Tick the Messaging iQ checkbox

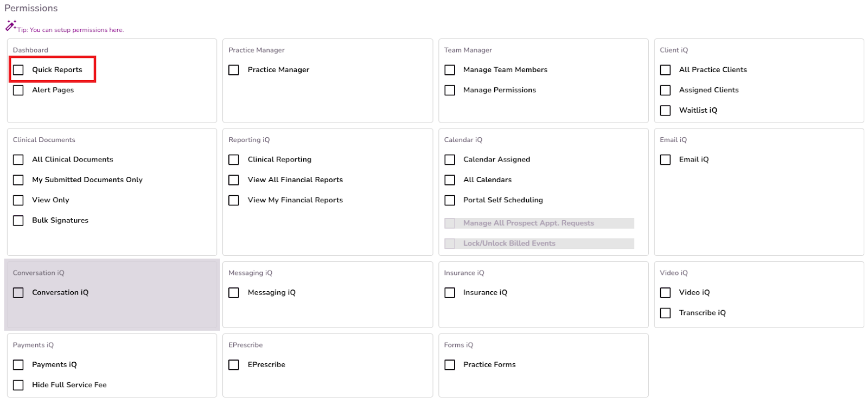[x=234, y=293]
